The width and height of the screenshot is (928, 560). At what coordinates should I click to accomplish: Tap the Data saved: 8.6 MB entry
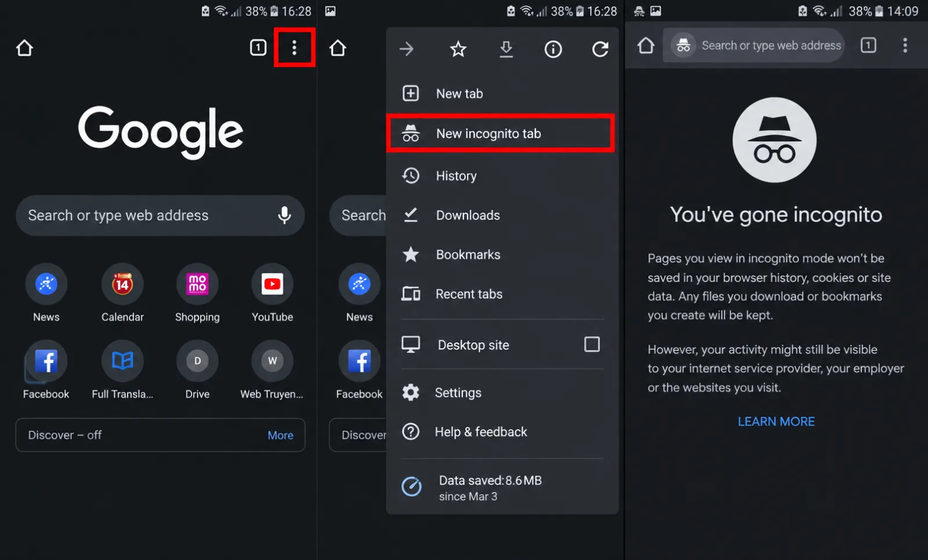502,488
